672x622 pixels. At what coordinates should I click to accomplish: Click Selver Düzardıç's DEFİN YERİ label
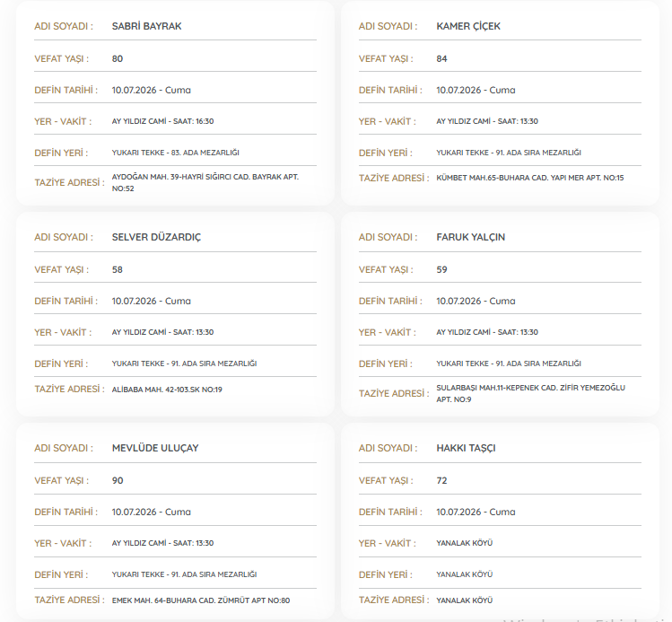point(61,364)
